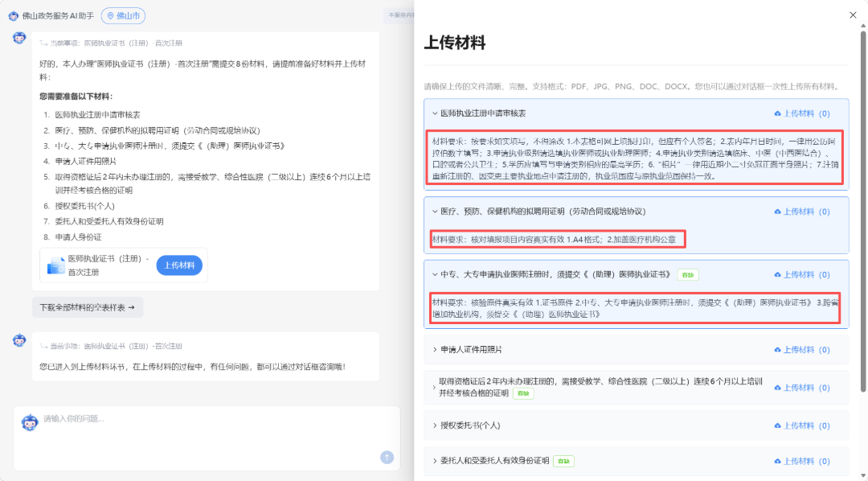Upload material for 医师执业注册申请审核表
The image size is (868, 481).
(802, 113)
